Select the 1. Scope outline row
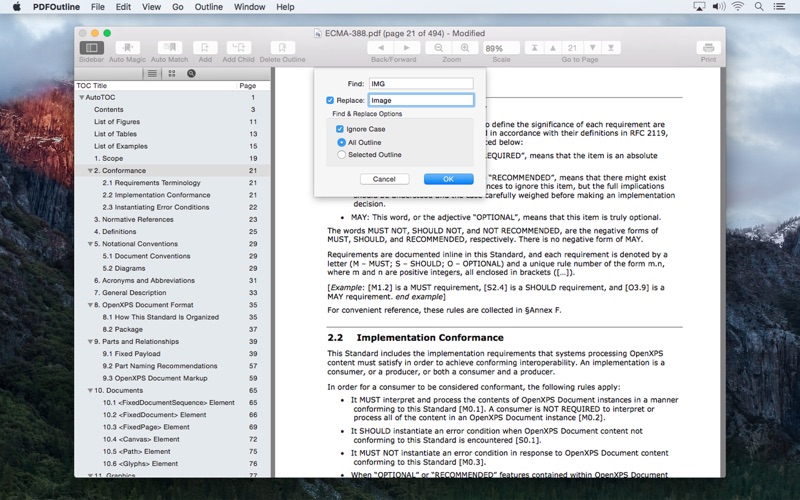This screenshot has width=800, height=500. 172,159
